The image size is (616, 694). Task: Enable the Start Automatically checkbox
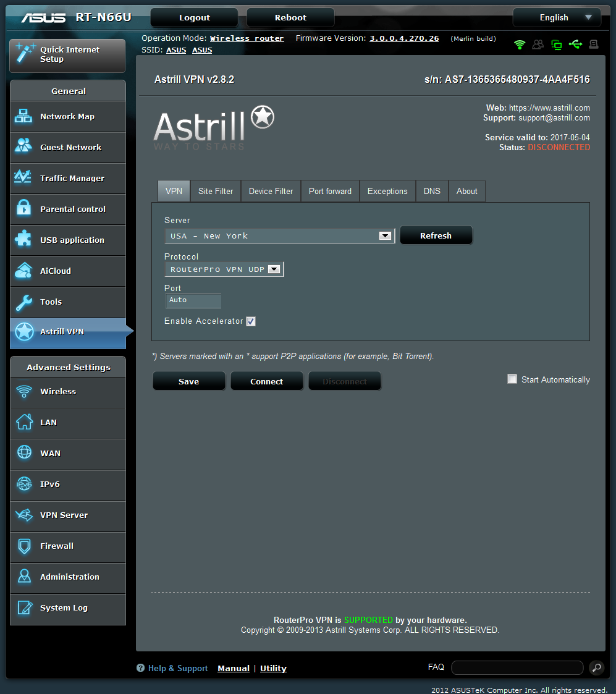(x=512, y=379)
